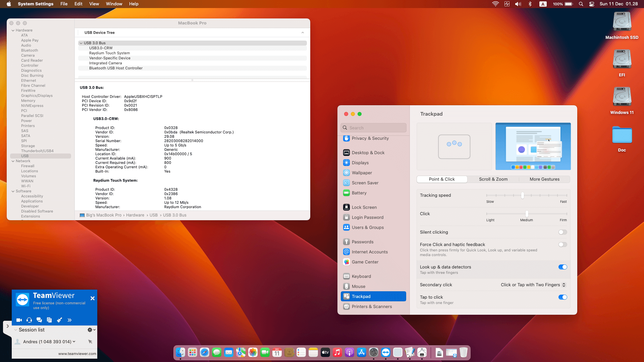644x362 pixels.
Task: Open the File menu
Action: (x=64, y=4)
